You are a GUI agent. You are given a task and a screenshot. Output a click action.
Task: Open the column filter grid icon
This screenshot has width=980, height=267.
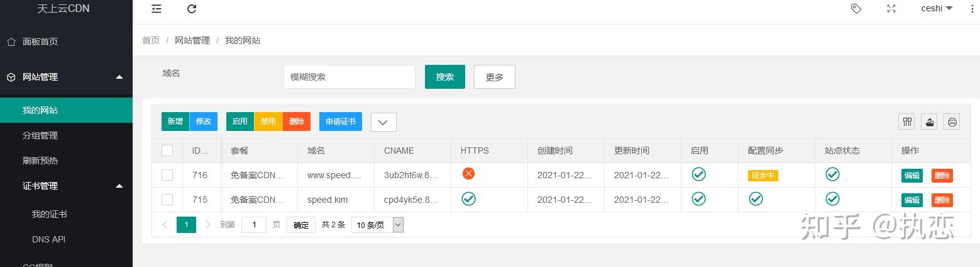coord(906,122)
